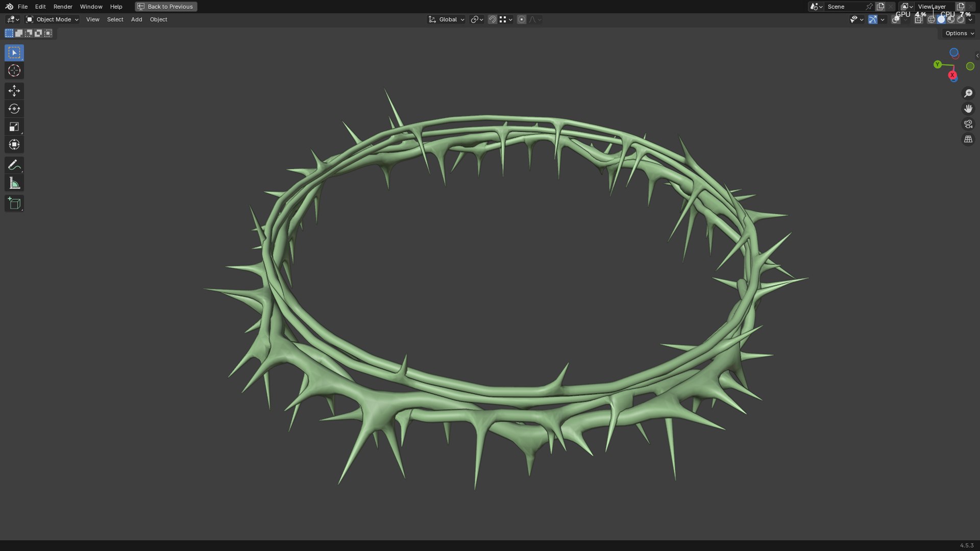This screenshot has width=980, height=551.
Task: Pick the Scale tool
Action: (x=14, y=127)
